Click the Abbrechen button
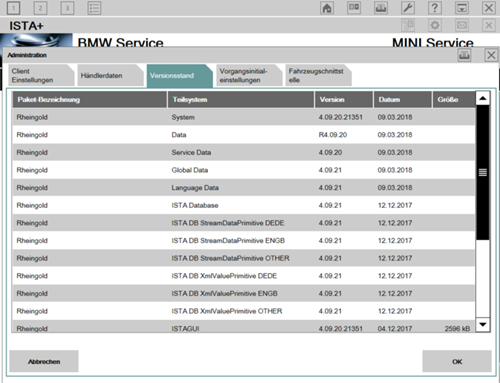The width and height of the screenshot is (500, 383). [x=44, y=361]
